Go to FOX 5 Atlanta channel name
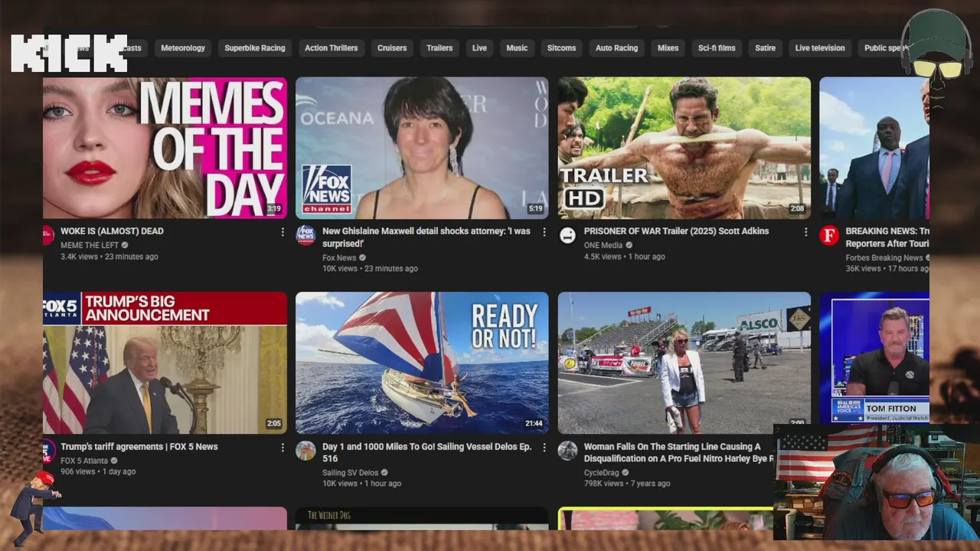This screenshot has width=980, height=551. click(84, 461)
